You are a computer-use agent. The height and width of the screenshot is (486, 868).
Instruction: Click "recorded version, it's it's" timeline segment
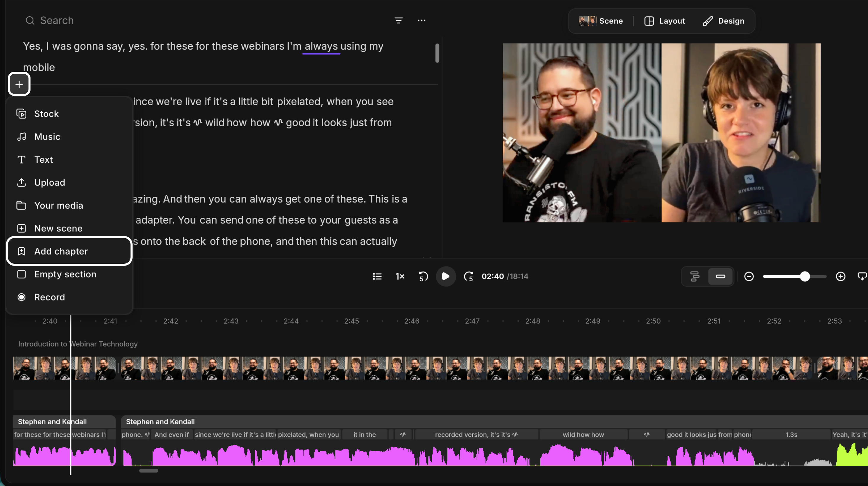[476, 435]
